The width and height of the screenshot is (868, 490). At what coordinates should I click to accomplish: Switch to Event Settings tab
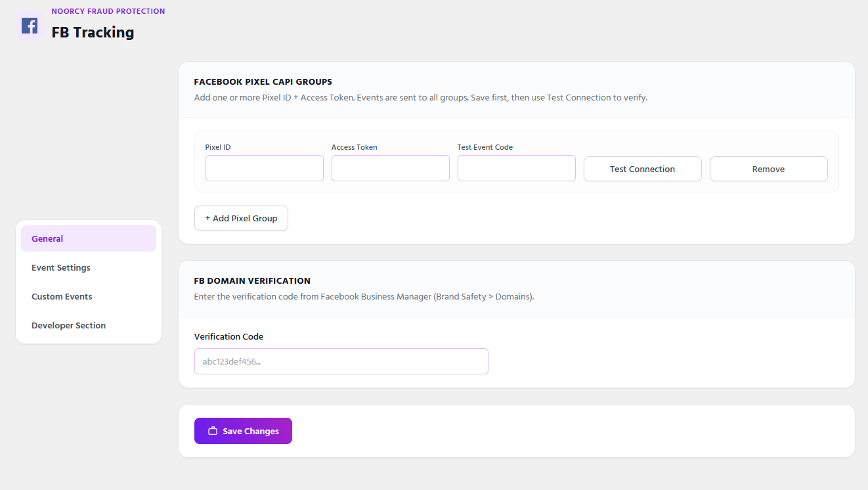89,267
